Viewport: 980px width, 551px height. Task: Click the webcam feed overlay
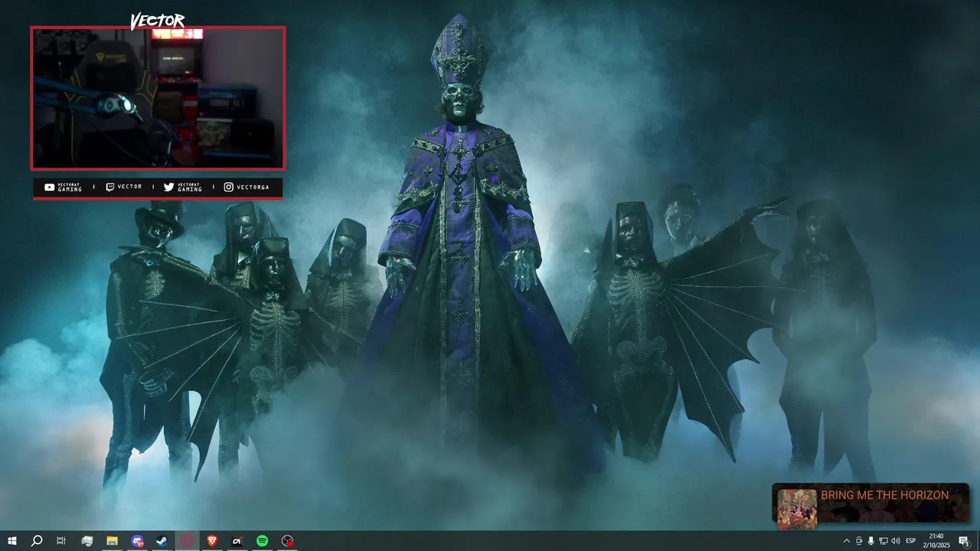[158, 98]
